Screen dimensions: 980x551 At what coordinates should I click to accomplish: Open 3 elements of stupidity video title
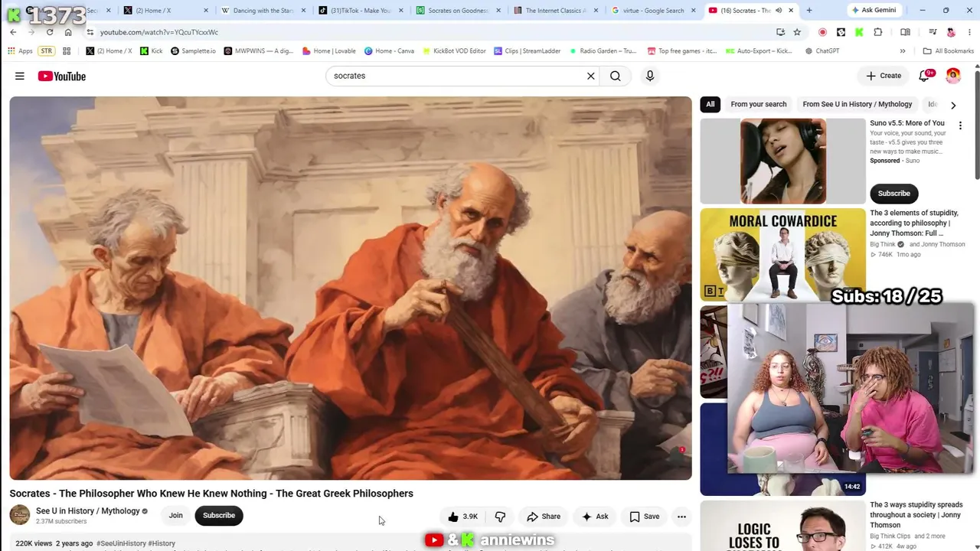click(914, 223)
